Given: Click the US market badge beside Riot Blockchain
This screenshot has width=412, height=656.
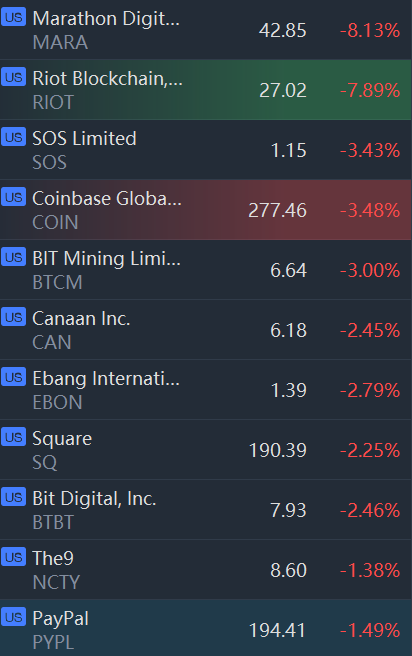Looking at the screenshot, I should [x=13, y=77].
